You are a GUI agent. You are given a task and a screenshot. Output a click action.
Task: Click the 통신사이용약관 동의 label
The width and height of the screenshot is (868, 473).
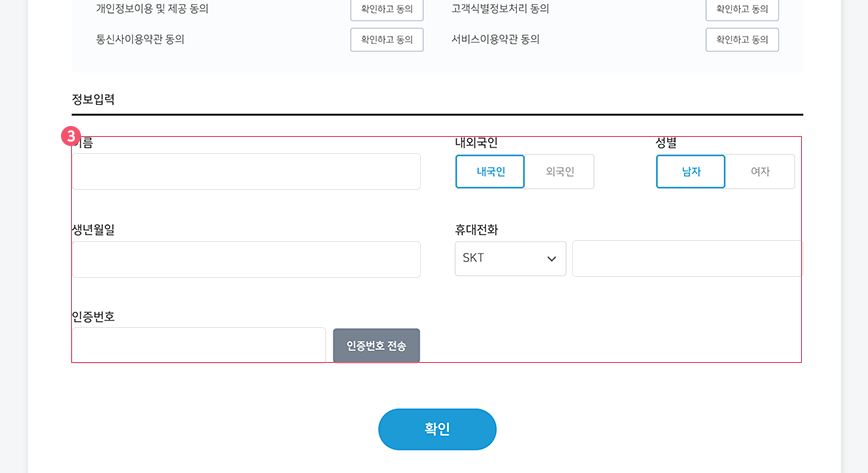coord(140,39)
